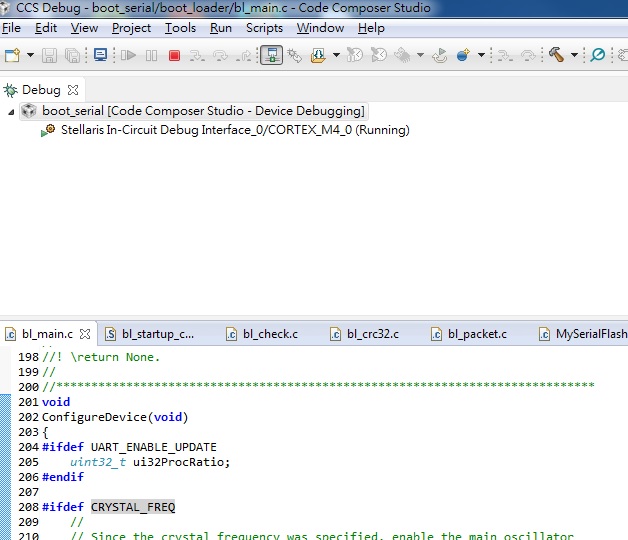Click the blue ball new target icon

coord(463,55)
